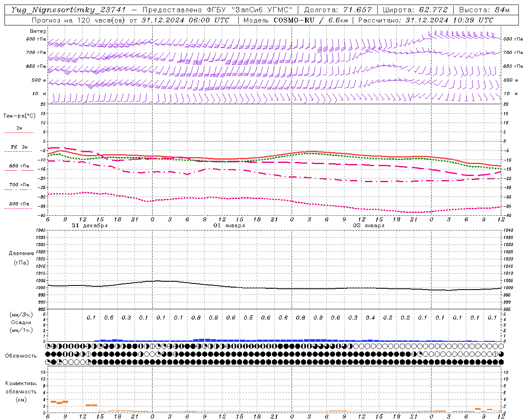Click the Давление panel title

(x=21, y=253)
